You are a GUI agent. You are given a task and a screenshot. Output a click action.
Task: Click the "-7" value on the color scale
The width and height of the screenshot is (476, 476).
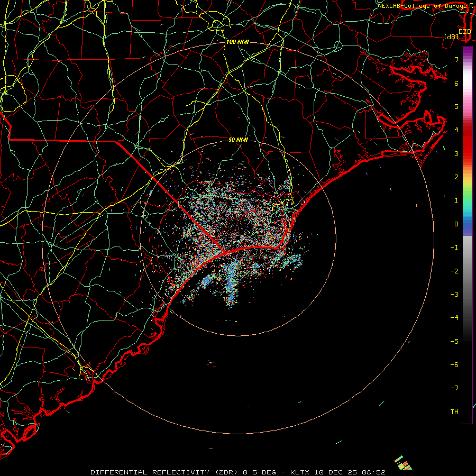click(x=454, y=388)
